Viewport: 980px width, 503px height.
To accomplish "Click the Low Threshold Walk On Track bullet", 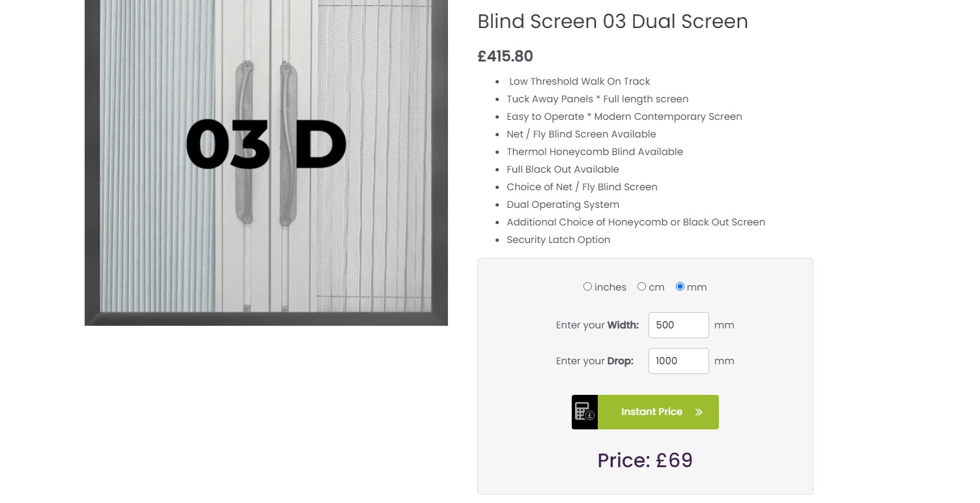I will pos(578,81).
